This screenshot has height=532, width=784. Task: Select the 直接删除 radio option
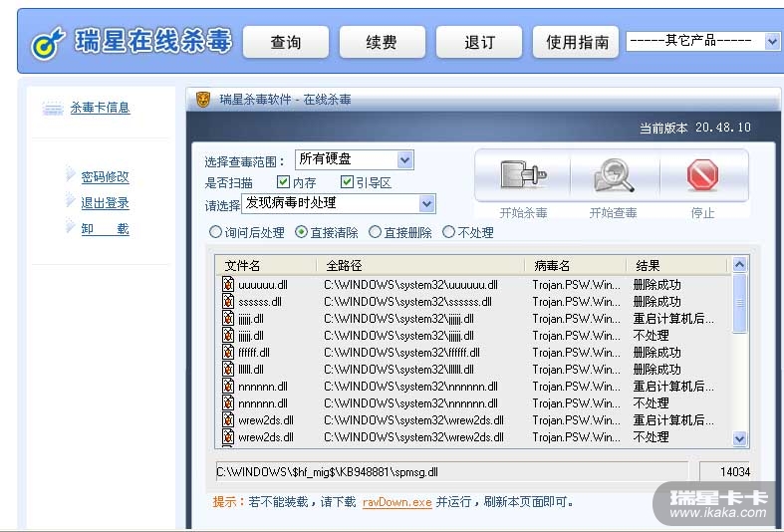tap(375, 232)
